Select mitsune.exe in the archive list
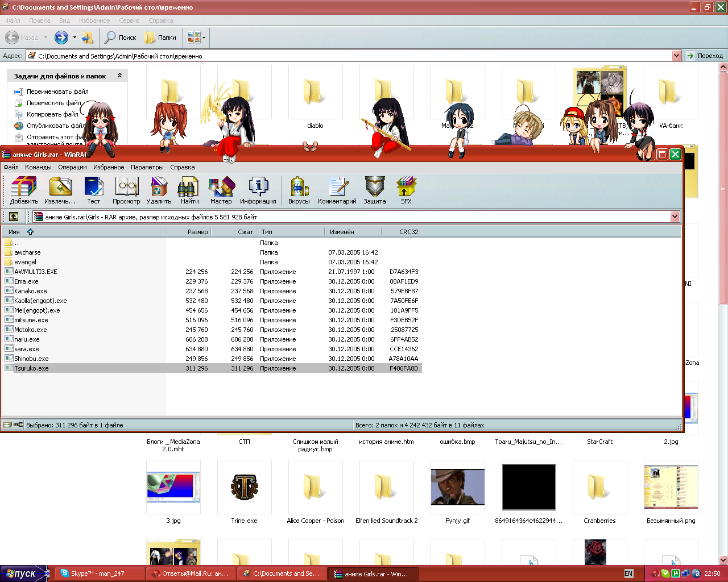 coord(31,320)
